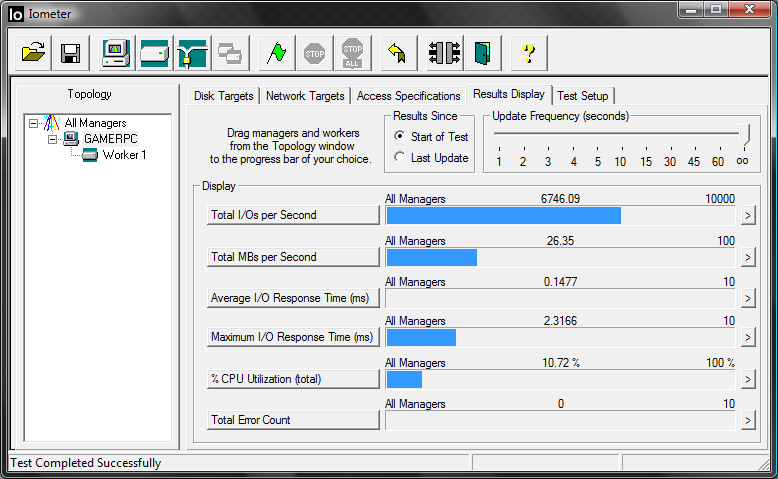Click Total MBs per Second progress bar
778x479 pixels.
(560, 257)
